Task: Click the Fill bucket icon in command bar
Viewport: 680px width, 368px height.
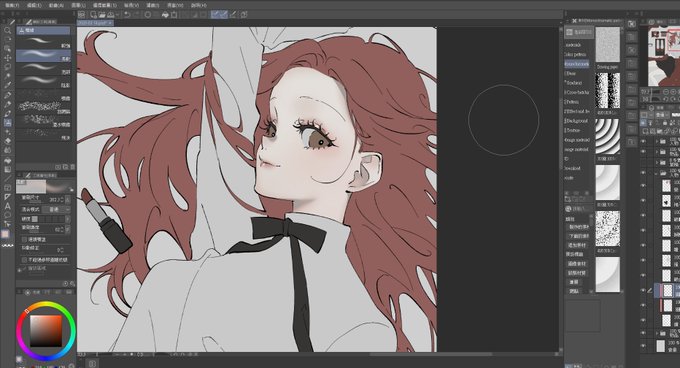Action: 165,15
